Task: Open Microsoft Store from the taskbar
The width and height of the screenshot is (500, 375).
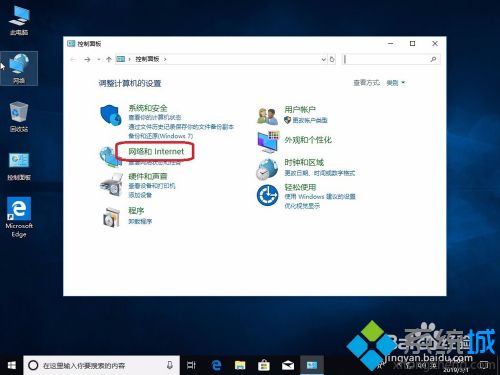Action: coord(264,365)
